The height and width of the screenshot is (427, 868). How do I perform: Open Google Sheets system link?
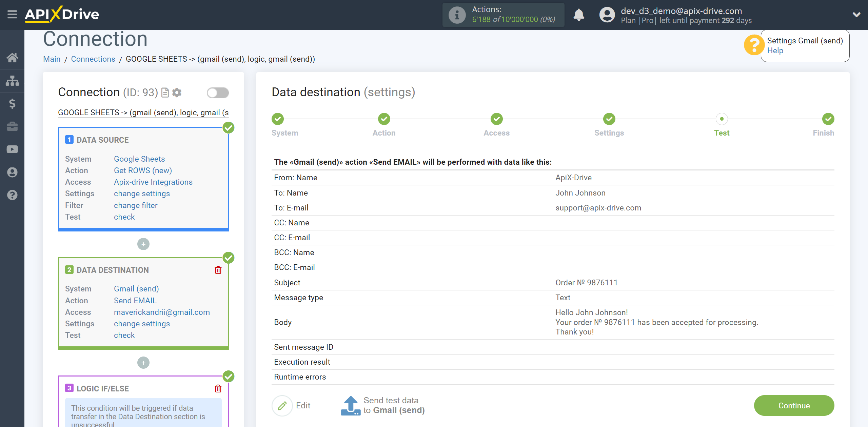139,159
